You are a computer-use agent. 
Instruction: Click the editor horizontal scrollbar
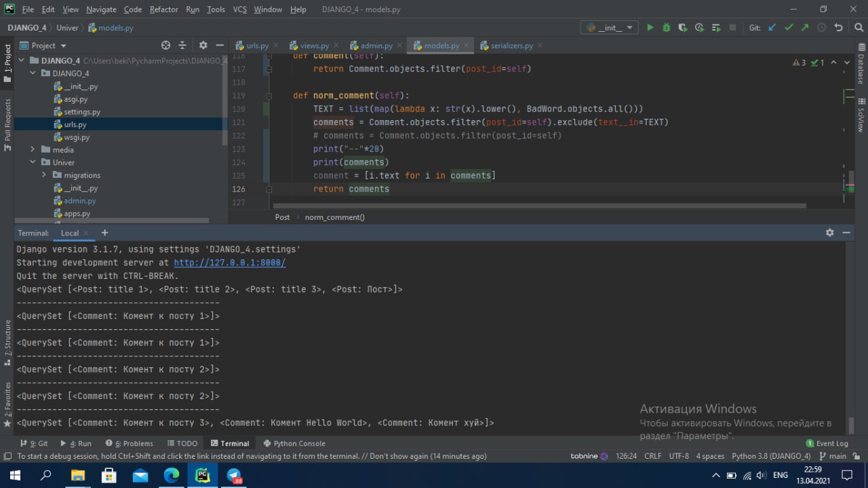[x=538, y=206]
